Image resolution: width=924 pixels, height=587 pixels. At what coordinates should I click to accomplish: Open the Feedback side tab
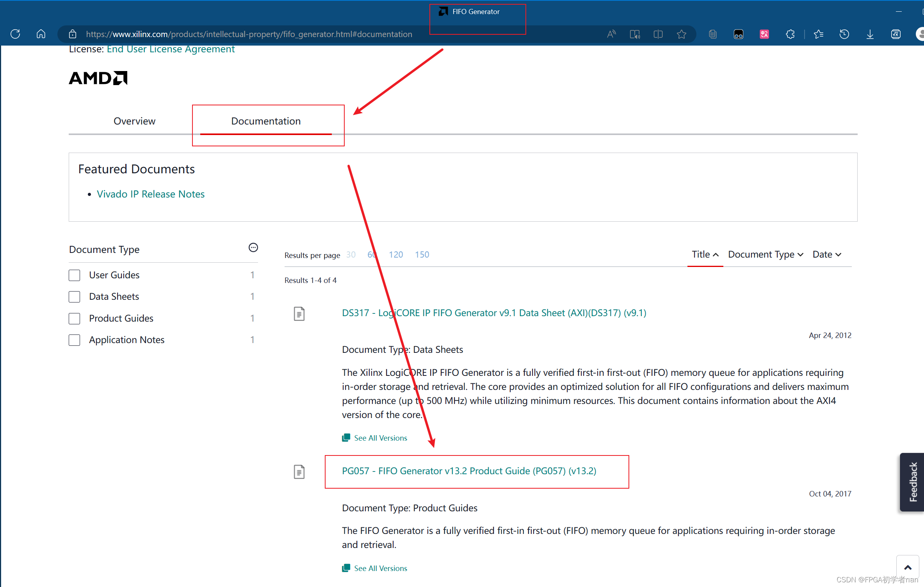click(x=912, y=482)
